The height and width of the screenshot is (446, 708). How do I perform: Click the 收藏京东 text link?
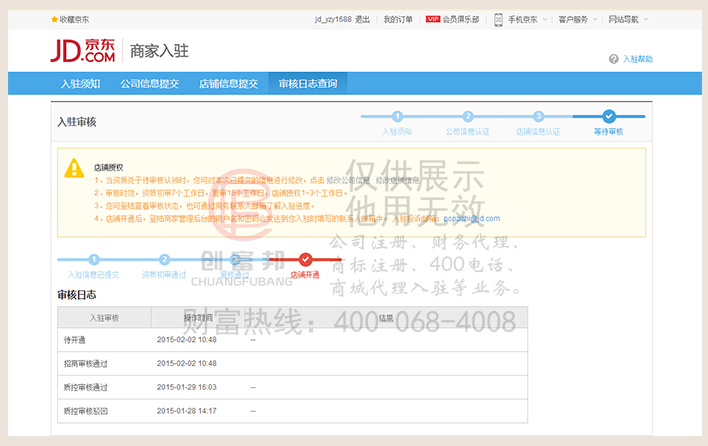click(75, 19)
